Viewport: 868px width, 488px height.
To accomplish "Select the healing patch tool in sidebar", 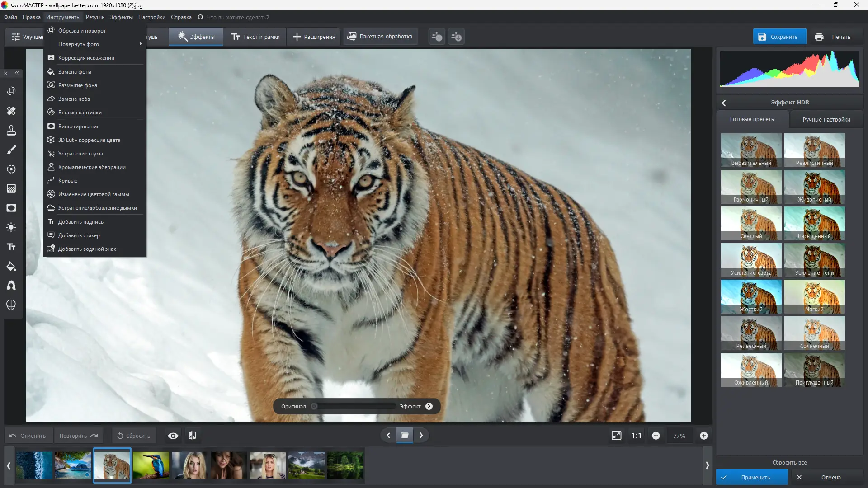I will click(11, 111).
